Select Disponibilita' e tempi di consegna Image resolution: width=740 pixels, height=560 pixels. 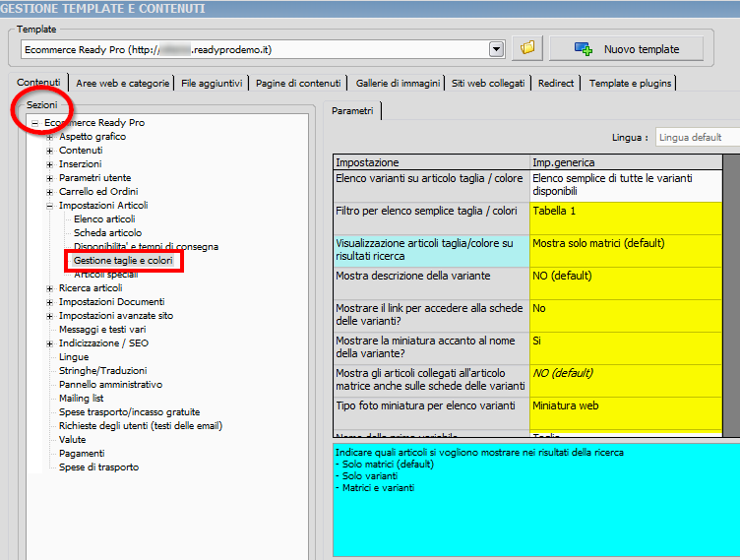click(146, 246)
